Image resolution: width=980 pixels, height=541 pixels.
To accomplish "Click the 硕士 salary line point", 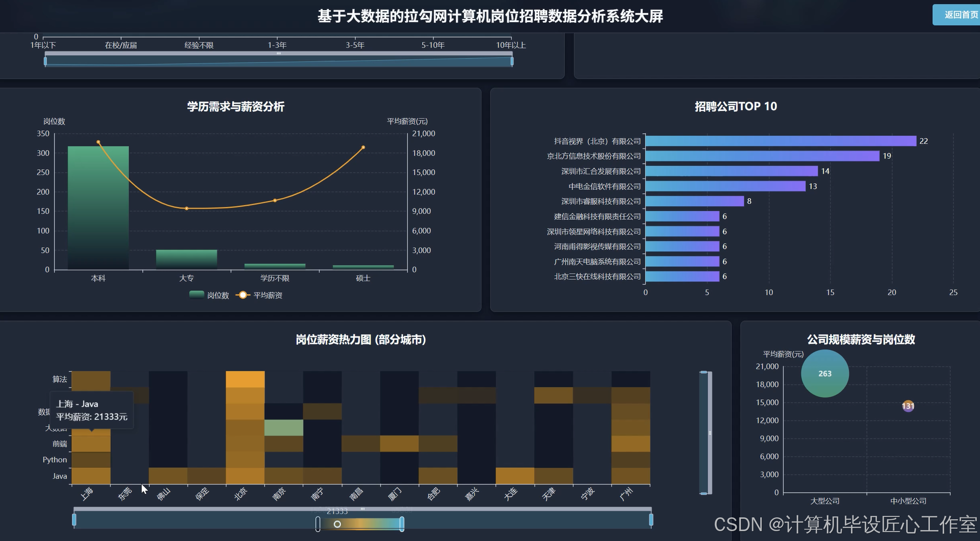I will (363, 147).
